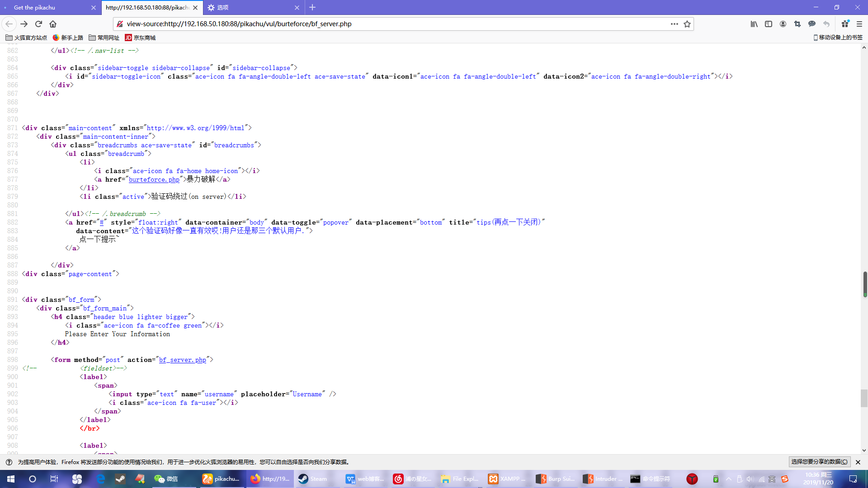868x488 pixels.
Task: Follow the burteforce.php source link
Action: [x=154, y=179]
